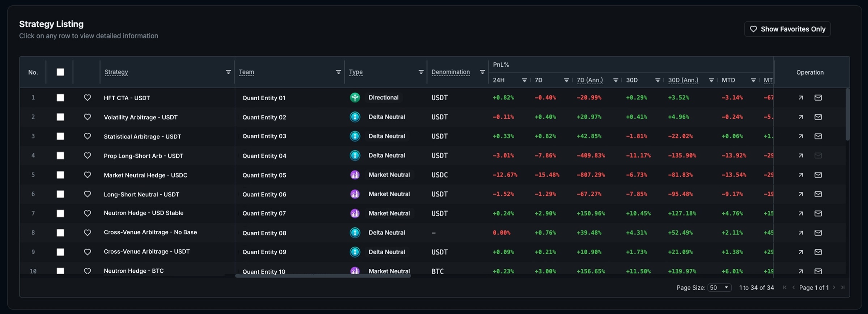Viewport: 868px width, 314px height.
Task: Open the Team column filter menu
Action: click(x=339, y=72)
